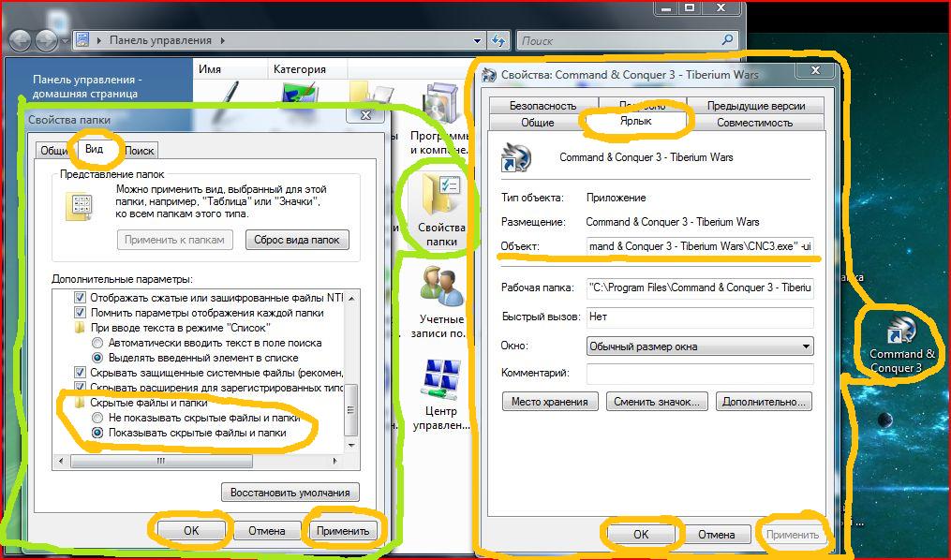
Task: Click the Быстрый вызов field
Action: pyautogui.click(x=700, y=317)
